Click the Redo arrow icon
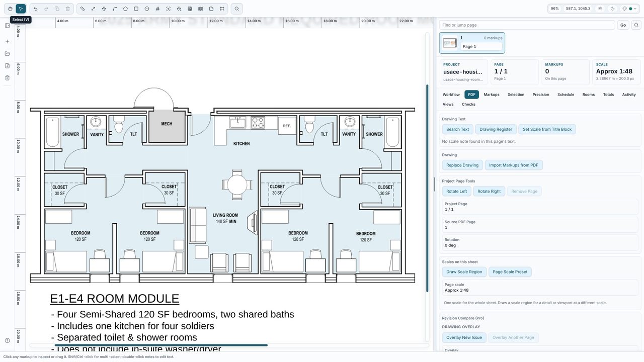This screenshot has height=362, width=644. tap(46, 9)
